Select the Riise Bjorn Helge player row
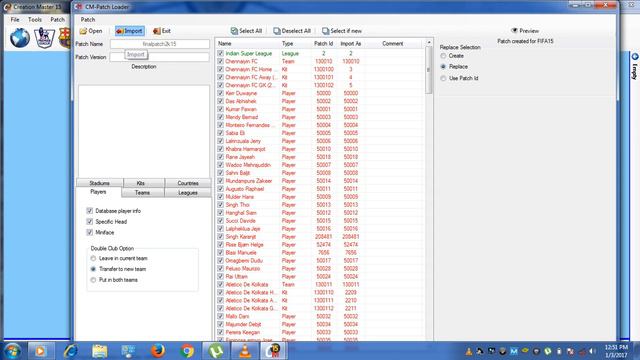Image resolution: width=640 pixels, height=360 pixels. pyautogui.click(x=320, y=244)
